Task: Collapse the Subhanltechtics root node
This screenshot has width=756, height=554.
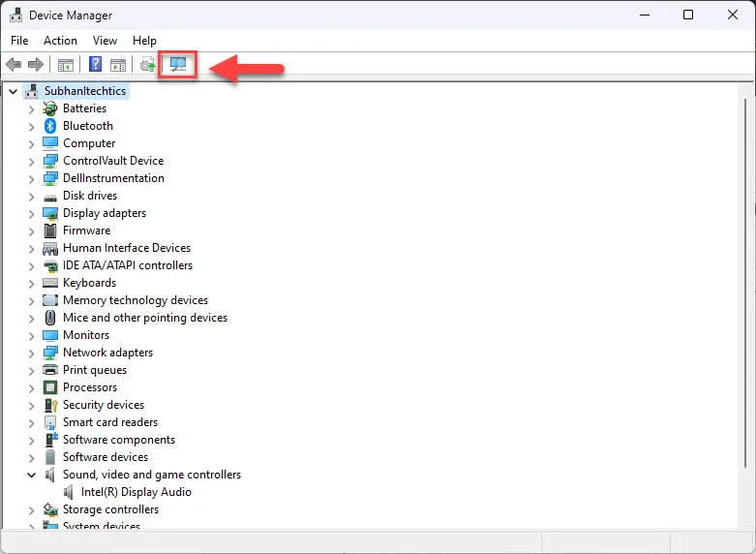Action: [x=14, y=91]
